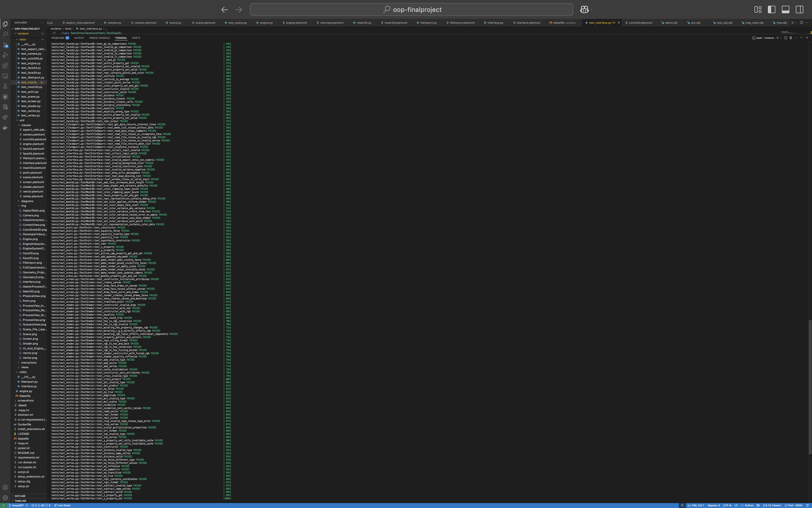This screenshot has width=812, height=508.
Task: Kill terminal with trash icon
Action: [791, 38]
